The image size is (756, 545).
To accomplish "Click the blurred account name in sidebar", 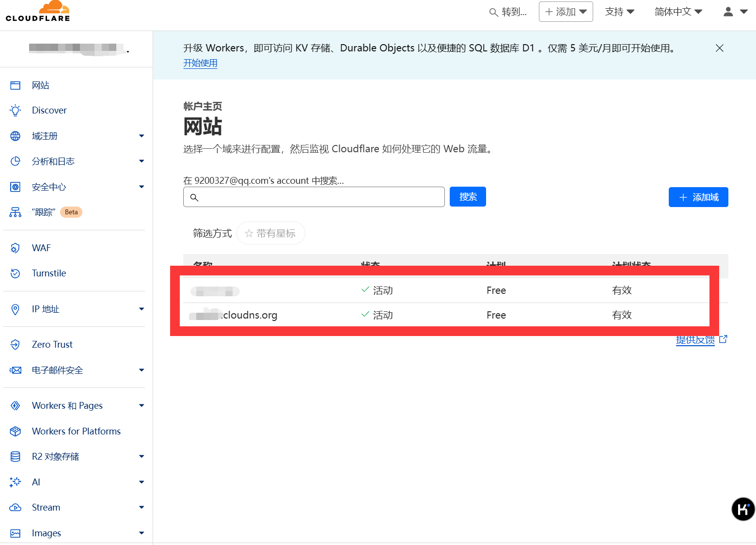I will point(77,48).
